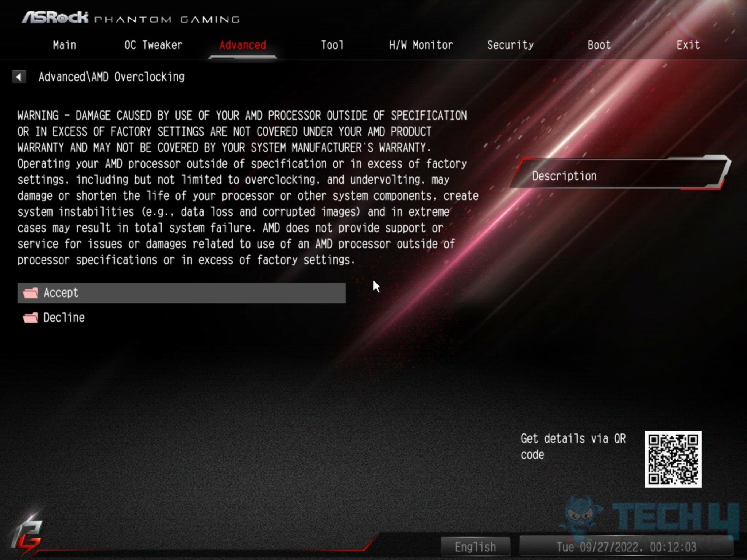This screenshot has height=560, width=747.
Task: Click the back arrow navigation icon
Action: click(18, 77)
